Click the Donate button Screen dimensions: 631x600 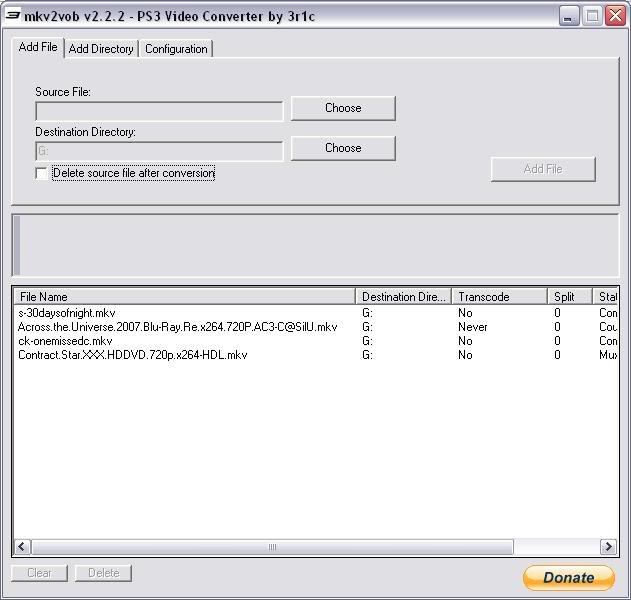[568, 577]
